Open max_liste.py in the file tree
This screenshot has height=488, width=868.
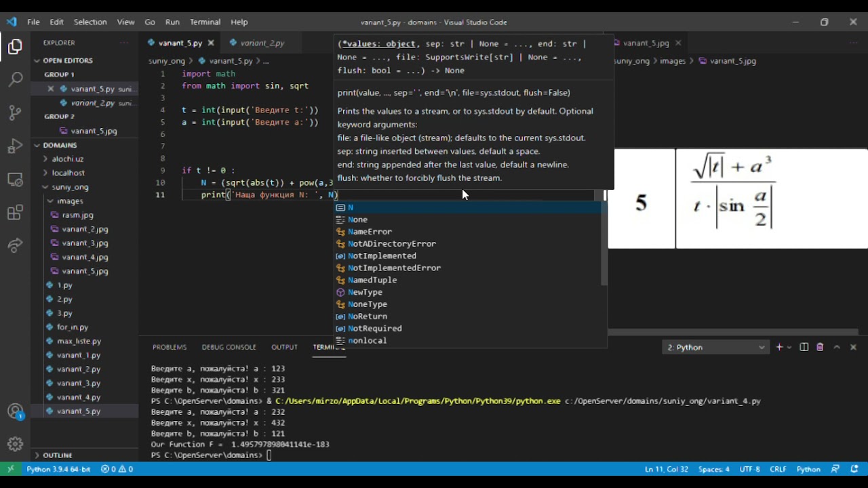click(x=79, y=341)
